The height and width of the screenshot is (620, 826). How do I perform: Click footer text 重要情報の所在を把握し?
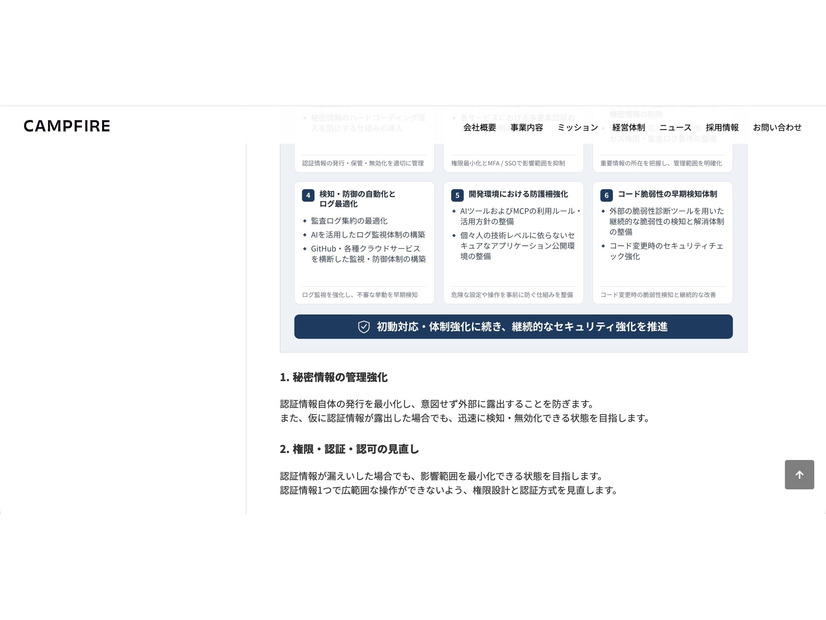(x=661, y=163)
